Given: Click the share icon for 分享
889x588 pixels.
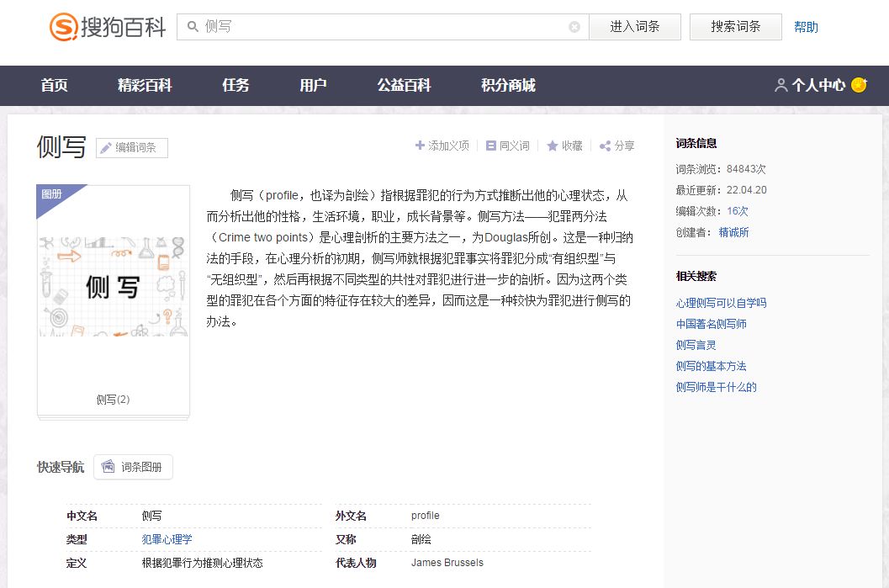Looking at the screenshot, I should point(605,146).
